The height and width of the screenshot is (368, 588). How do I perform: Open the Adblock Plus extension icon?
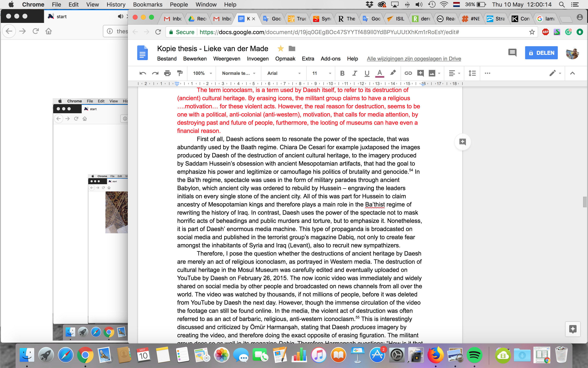pyautogui.click(x=546, y=32)
